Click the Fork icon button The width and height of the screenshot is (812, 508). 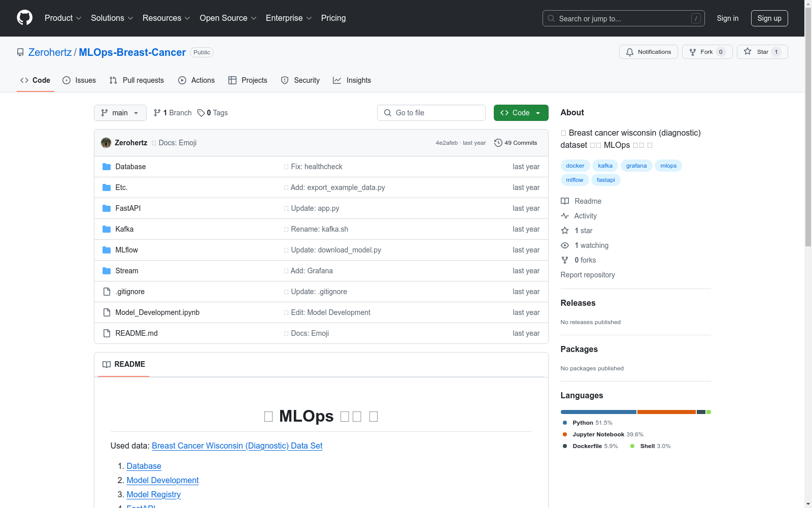pos(693,52)
